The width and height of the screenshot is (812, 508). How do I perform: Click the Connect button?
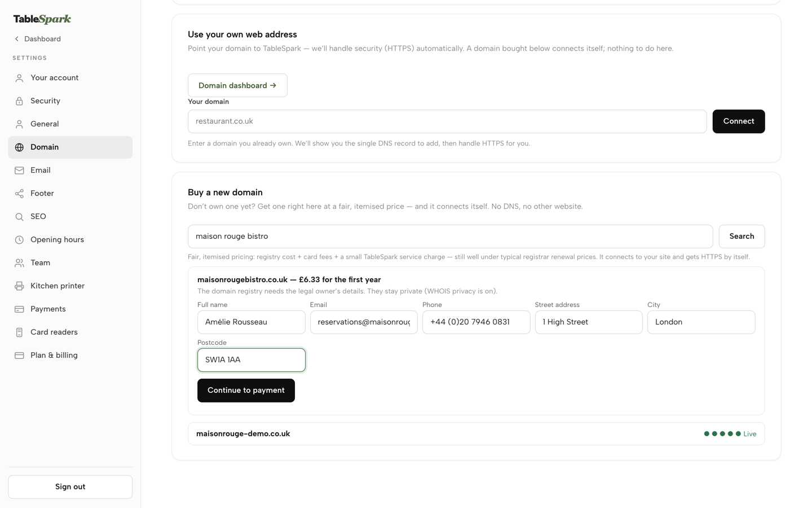pyautogui.click(x=739, y=121)
